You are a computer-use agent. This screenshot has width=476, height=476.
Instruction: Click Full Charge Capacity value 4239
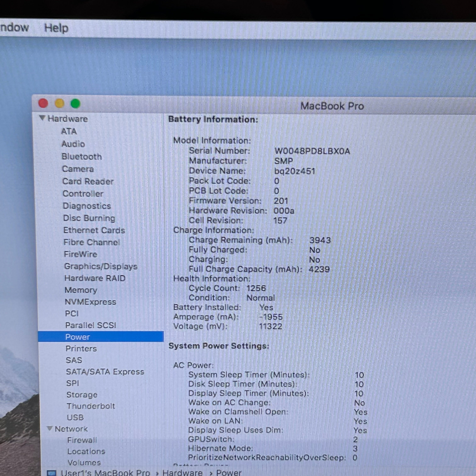[319, 269]
